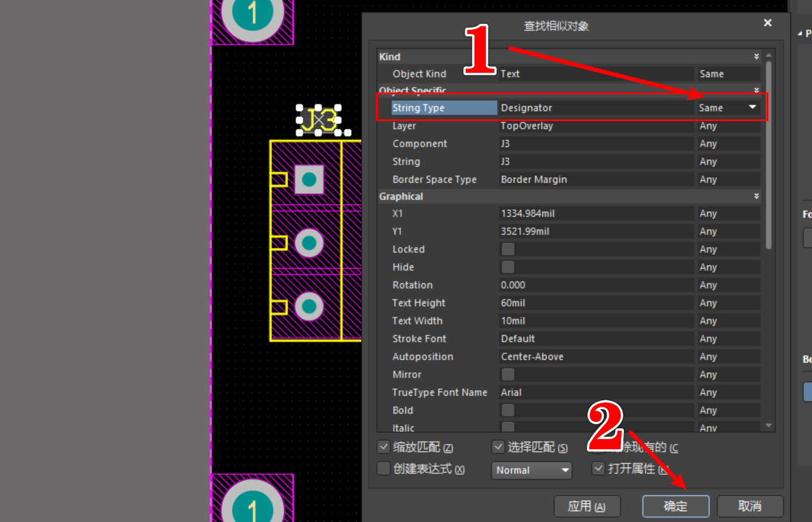
Task: Uncheck the 选择匹配 checkbox
Action: coord(498,447)
